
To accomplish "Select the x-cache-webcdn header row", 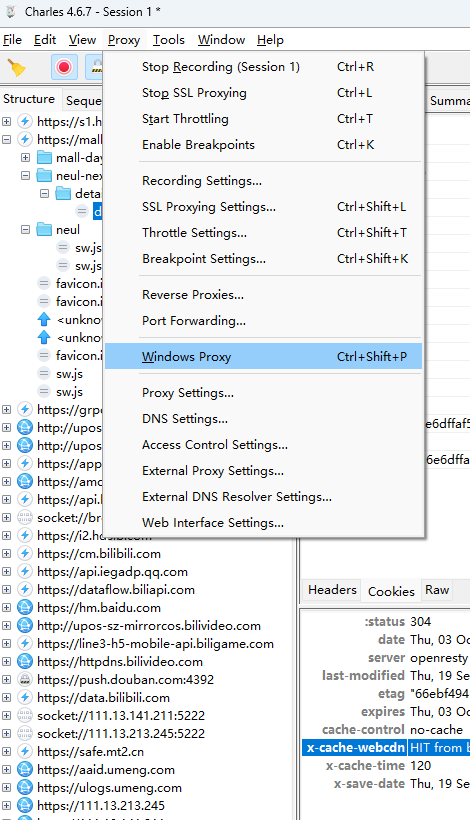I will pyautogui.click(x=386, y=748).
